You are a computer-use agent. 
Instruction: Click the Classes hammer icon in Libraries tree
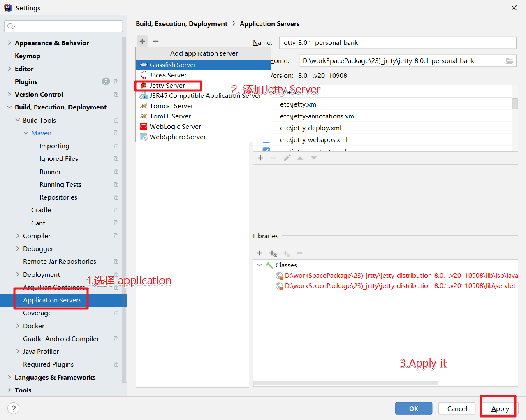click(269, 265)
